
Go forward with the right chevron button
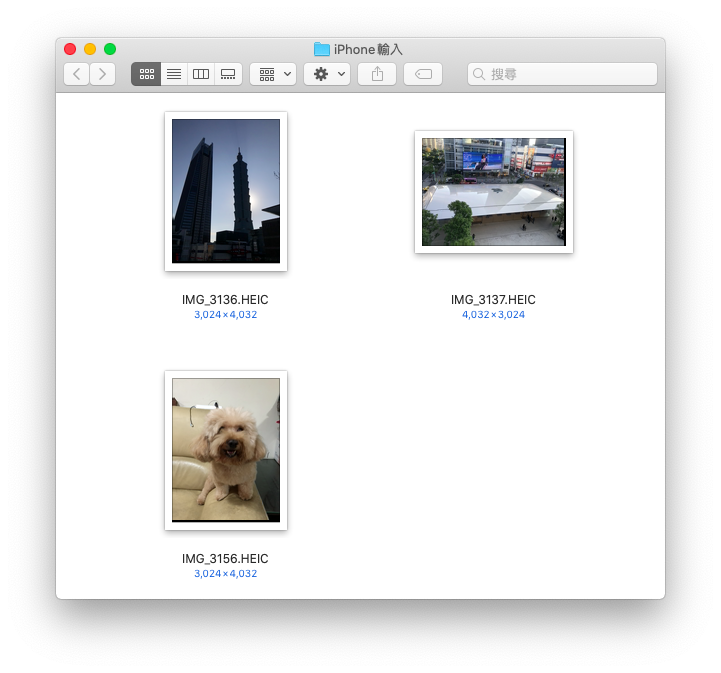tap(103, 74)
